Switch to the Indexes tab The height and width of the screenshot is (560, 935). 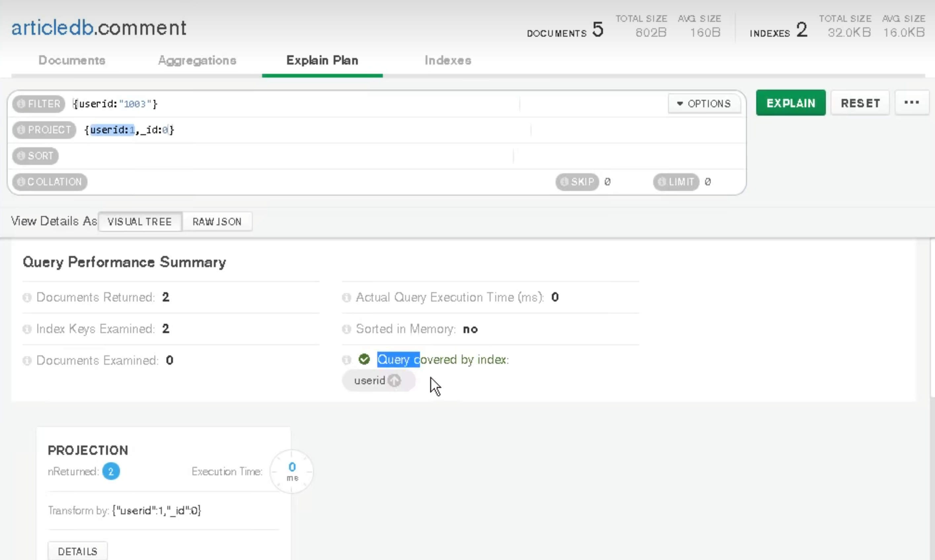[448, 60]
